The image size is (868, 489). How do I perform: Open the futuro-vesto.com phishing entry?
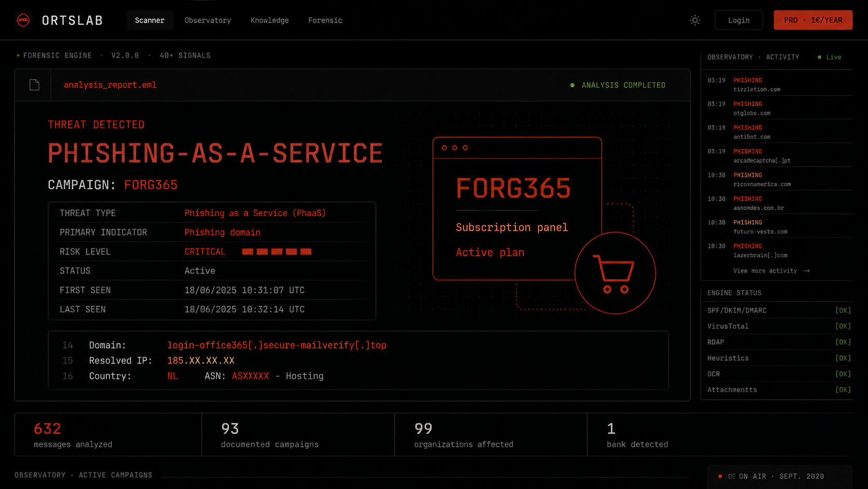(x=779, y=227)
